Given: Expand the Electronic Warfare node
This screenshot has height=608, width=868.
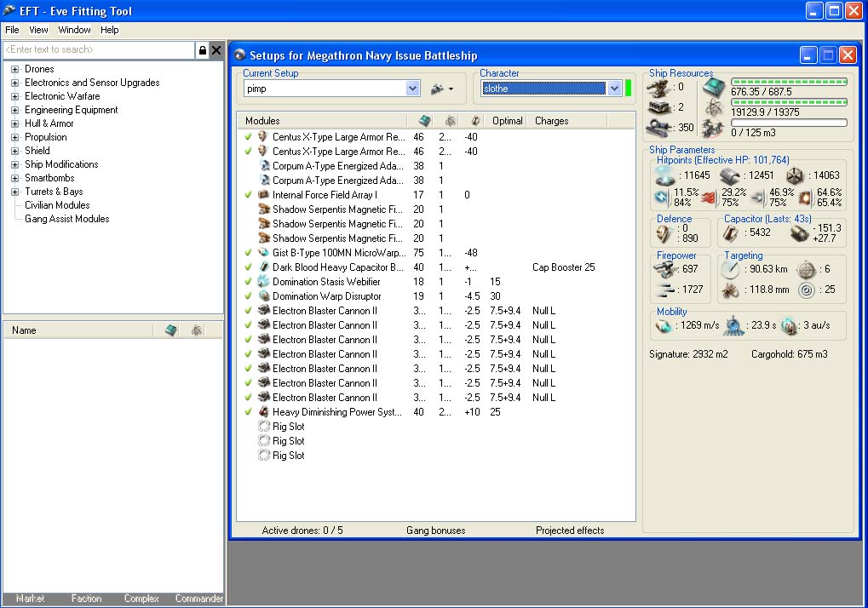Looking at the screenshot, I should [15, 96].
